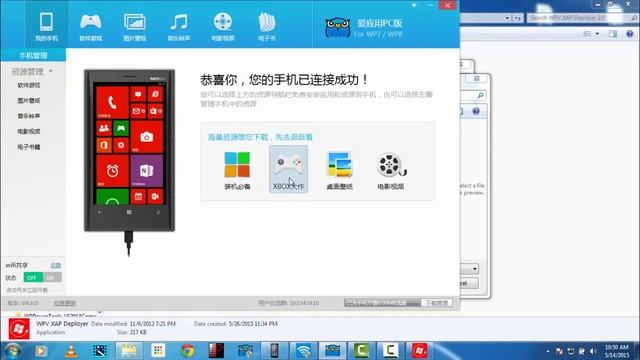The width and height of the screenshot is (640, 360).
Task: Open the green Camtasia icon on taskbar
Action: (361, 351)
